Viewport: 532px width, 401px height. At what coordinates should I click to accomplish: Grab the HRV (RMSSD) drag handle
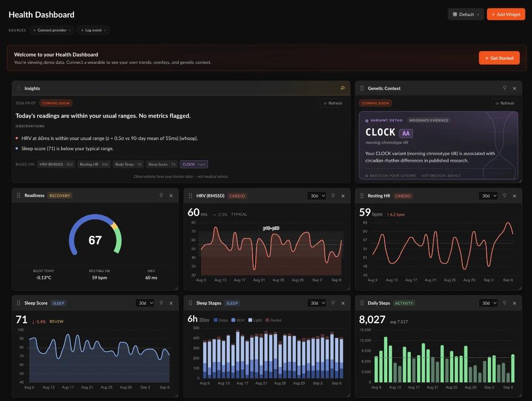coord(190,196)
